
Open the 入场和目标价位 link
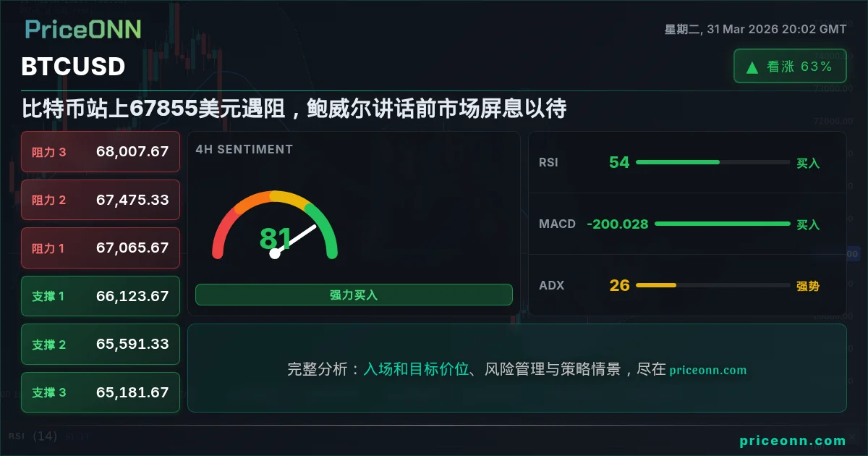tap(416, 369)
